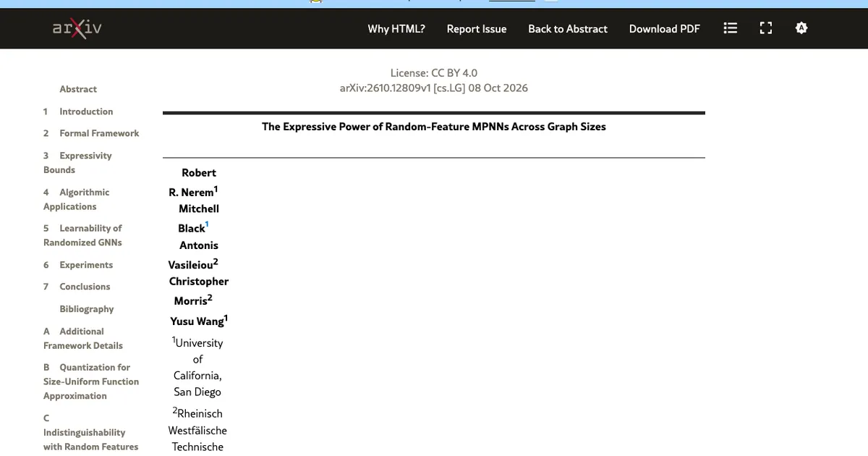Open section 5 Learnability of Randomized GNNs
This screenshot has width=868, height=456.
click(x=82, y=235)
